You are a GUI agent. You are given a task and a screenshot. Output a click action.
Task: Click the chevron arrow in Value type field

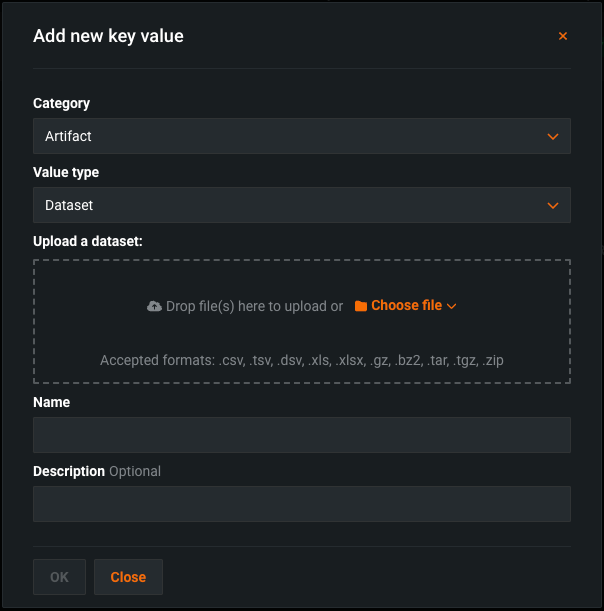(x=553, y=205)
